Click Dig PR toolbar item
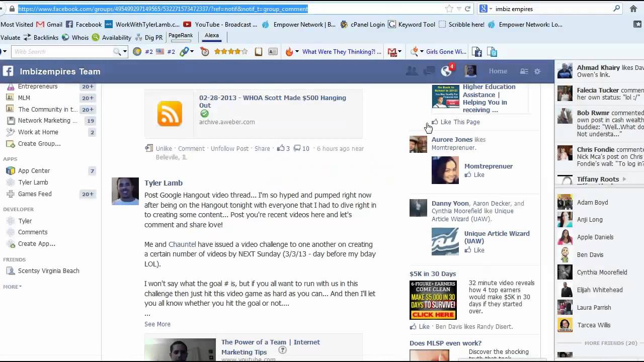The width and height of the screenshot is (644, 362). 148,37
